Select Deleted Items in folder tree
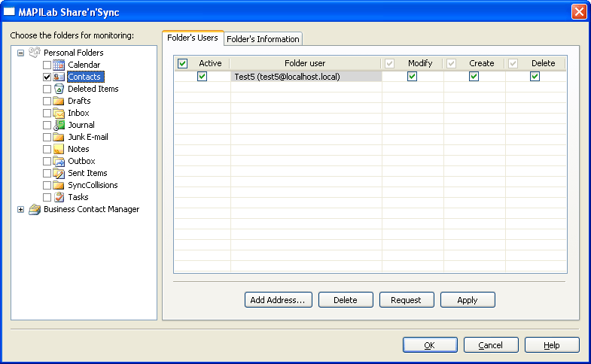 coord(93,89)
